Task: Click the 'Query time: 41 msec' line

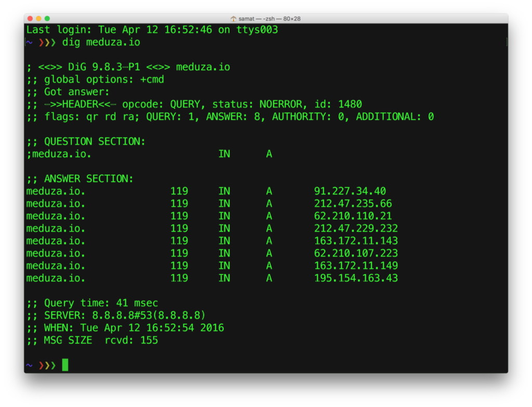Action: pyautogui.click(x=92, y=303)
